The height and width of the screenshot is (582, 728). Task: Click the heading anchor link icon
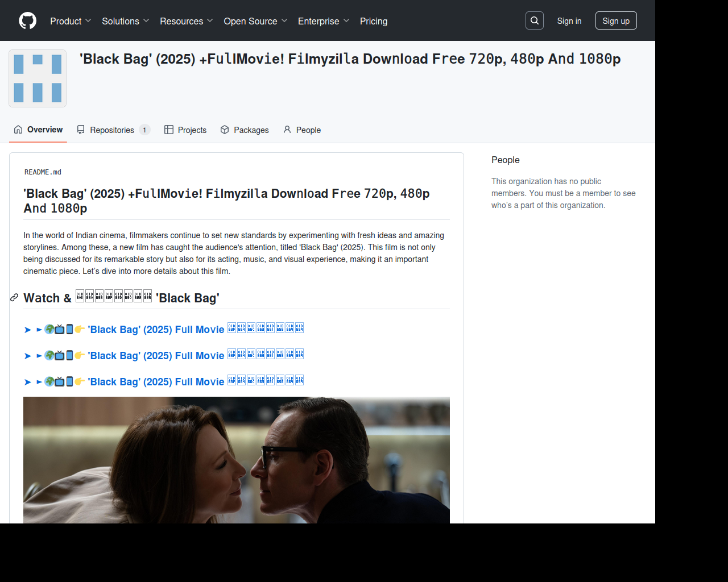14,298
